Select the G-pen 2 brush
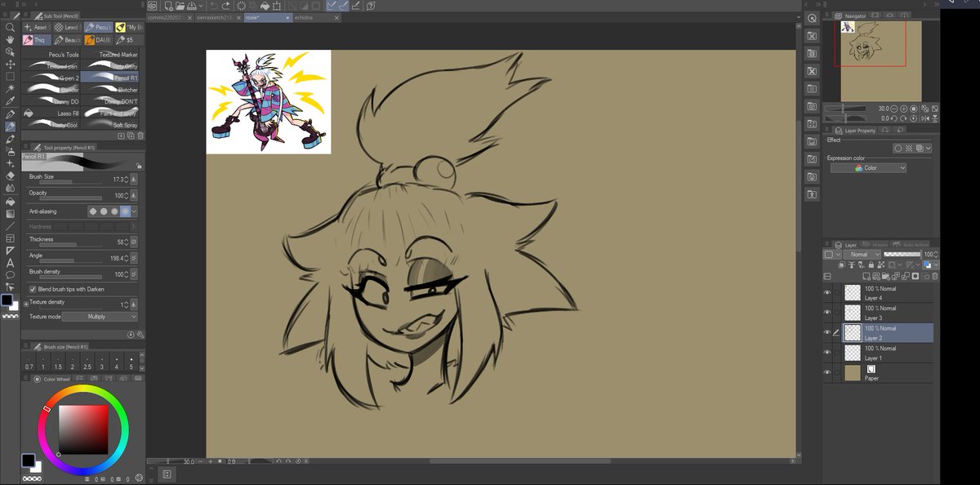Image resolution: width=980 pixels, height=485 pixels. pyautogui.click(x=51, y=78)
